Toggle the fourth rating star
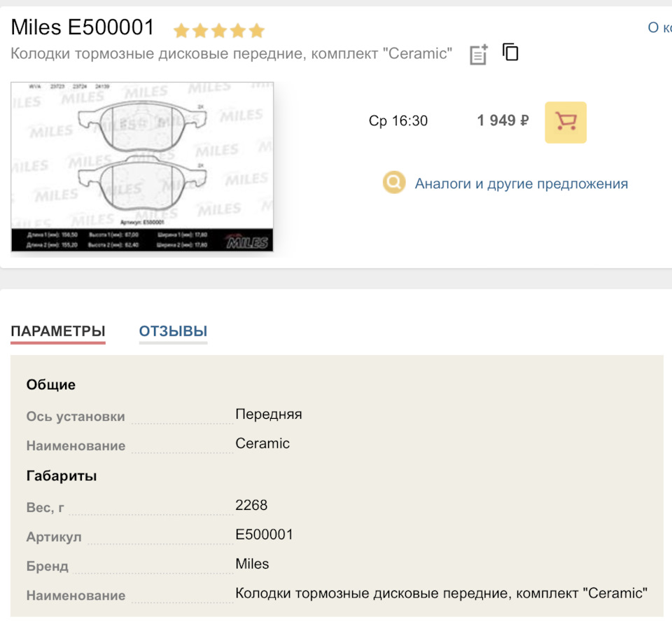This screenshot has width=672, height=631. [238, 30]
